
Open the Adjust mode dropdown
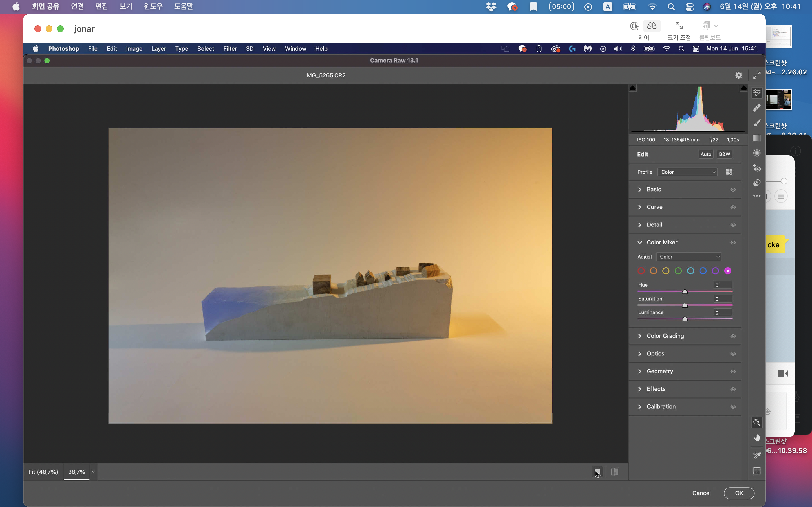click(x=689, y=257)
